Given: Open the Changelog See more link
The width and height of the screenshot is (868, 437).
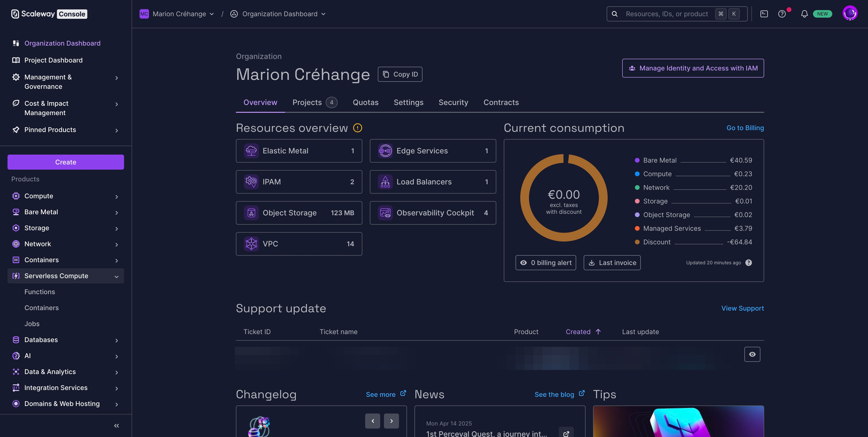Looking at the screenshot, I should point(386,394).
